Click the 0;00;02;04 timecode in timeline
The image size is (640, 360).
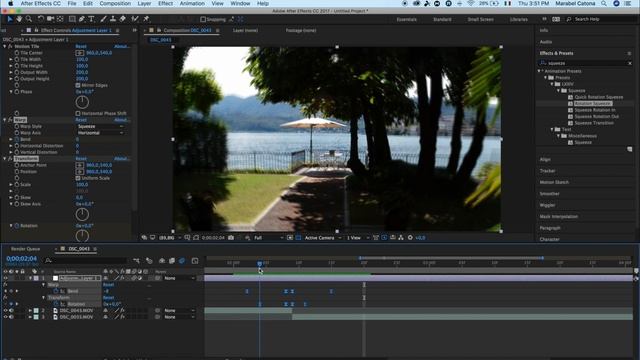[x=21, y=258]
